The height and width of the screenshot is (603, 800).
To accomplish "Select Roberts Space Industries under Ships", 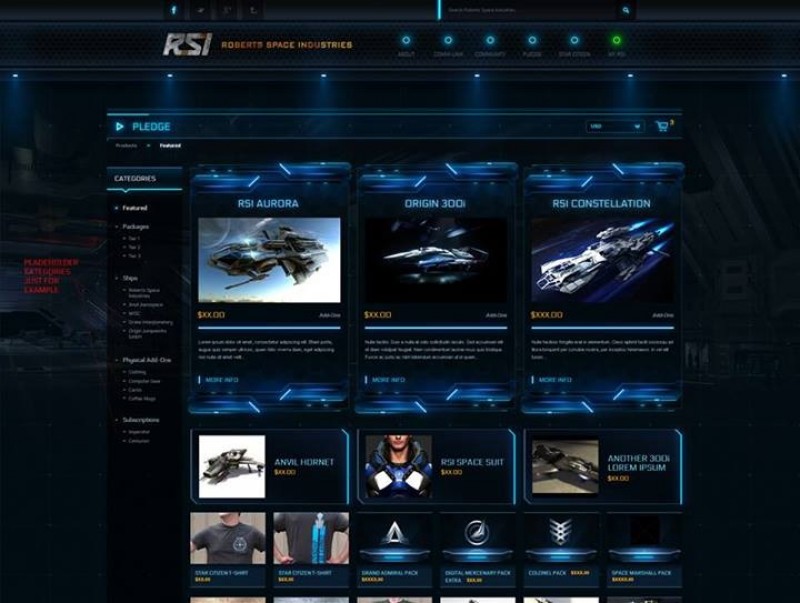I will pos(144,293).
